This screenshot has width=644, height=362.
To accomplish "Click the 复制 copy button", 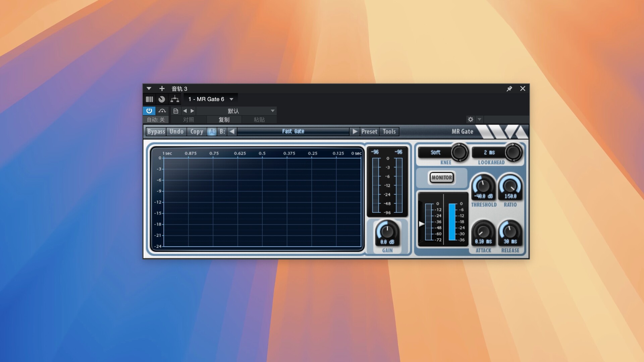I will pyautogui.click(x=224, y=120).
